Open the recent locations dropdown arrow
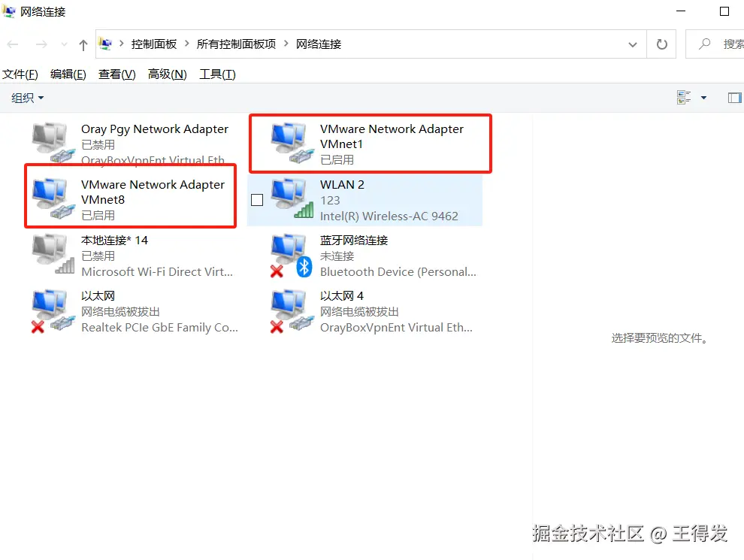744x560 pixels. pyautogui.click(x=64, y=44)
